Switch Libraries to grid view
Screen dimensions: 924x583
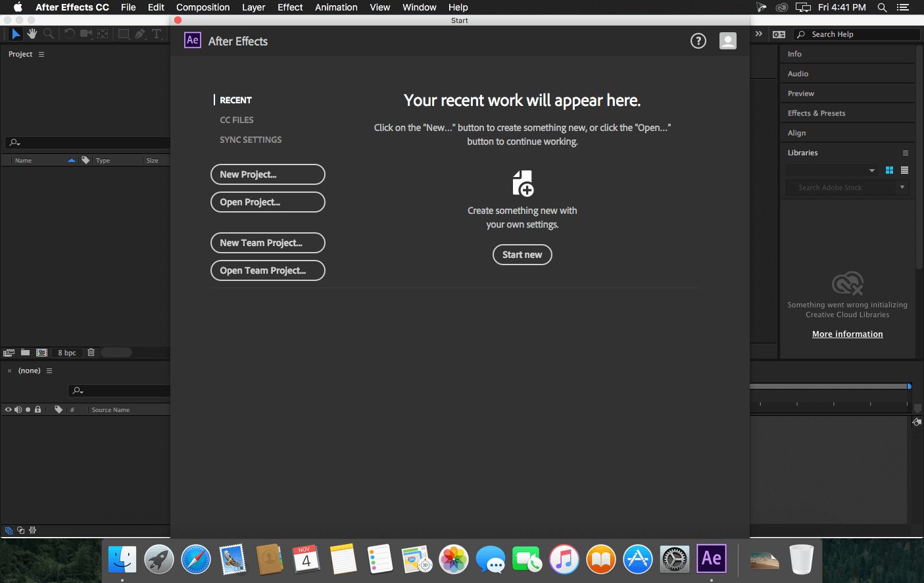pyautogui.click(x=889, y=170)
